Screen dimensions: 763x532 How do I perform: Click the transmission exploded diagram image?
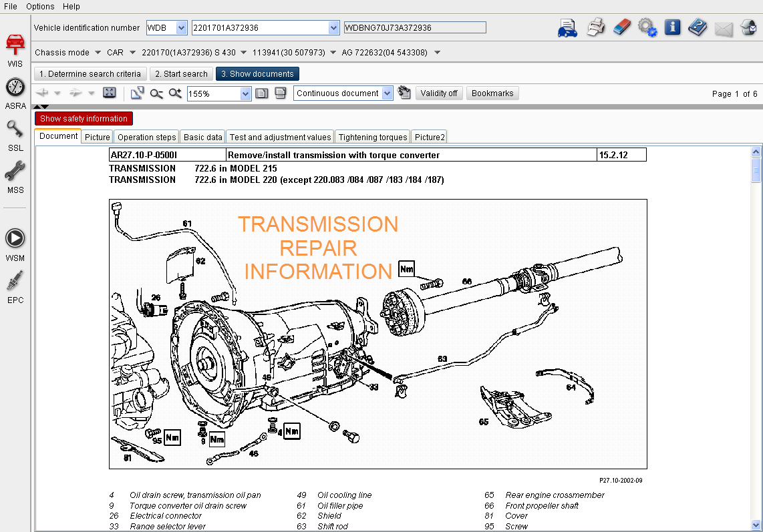377,334
